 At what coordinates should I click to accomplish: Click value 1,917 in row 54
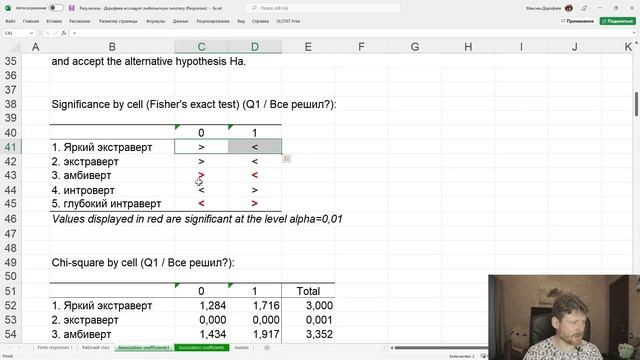266,334
